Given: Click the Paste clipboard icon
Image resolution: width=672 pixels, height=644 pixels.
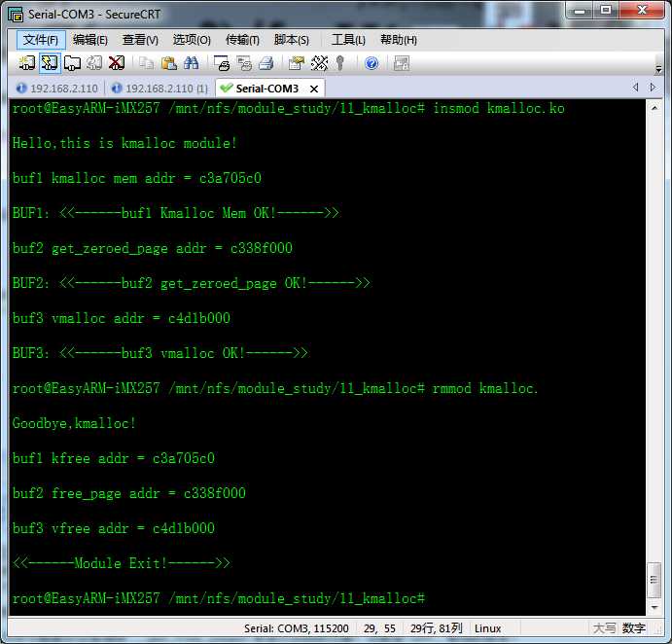Looking at the screenshot, I should [x=169, y=63].
